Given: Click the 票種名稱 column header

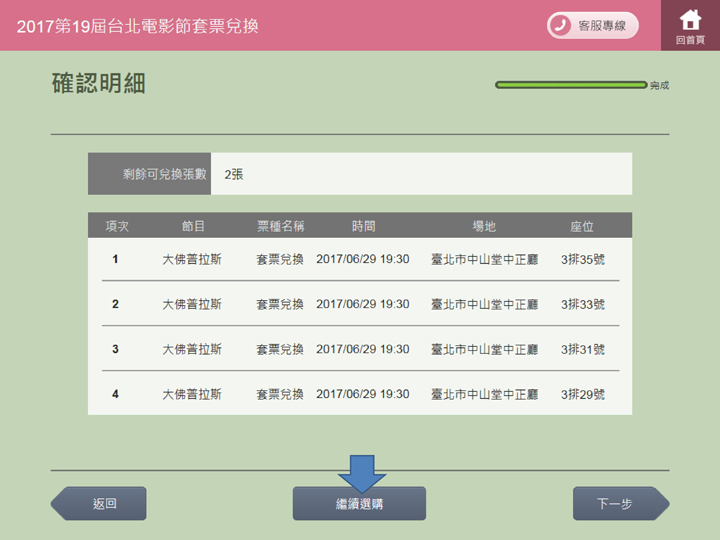Looking at the screenshot, I should (281, 226).
